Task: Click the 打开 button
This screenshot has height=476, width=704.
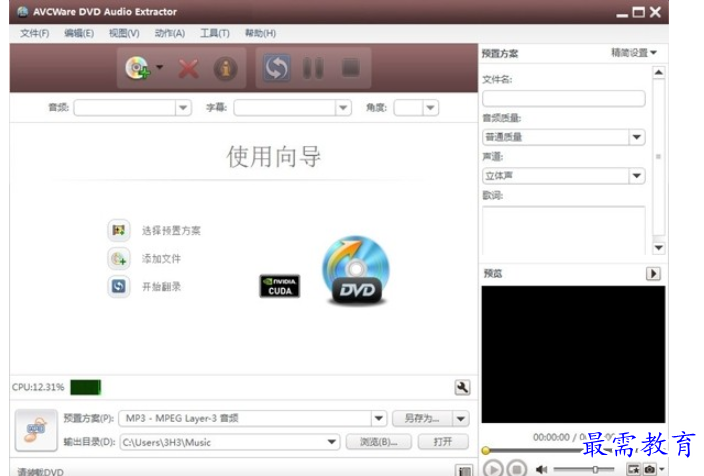Action: [443, 442]
